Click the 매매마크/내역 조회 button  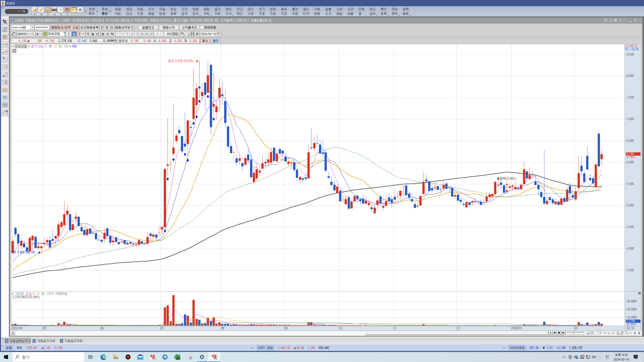point(65,28)
